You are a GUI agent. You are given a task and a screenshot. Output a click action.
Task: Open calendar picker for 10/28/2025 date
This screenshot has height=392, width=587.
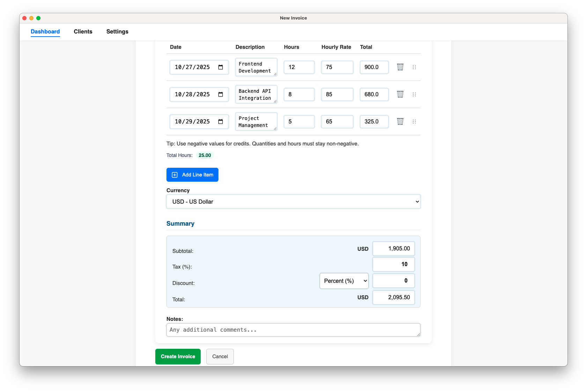[x=221, y=95]
